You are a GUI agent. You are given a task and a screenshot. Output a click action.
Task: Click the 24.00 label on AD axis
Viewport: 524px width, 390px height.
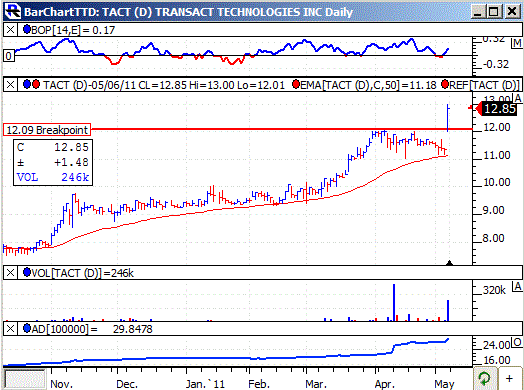pos(496,344)
